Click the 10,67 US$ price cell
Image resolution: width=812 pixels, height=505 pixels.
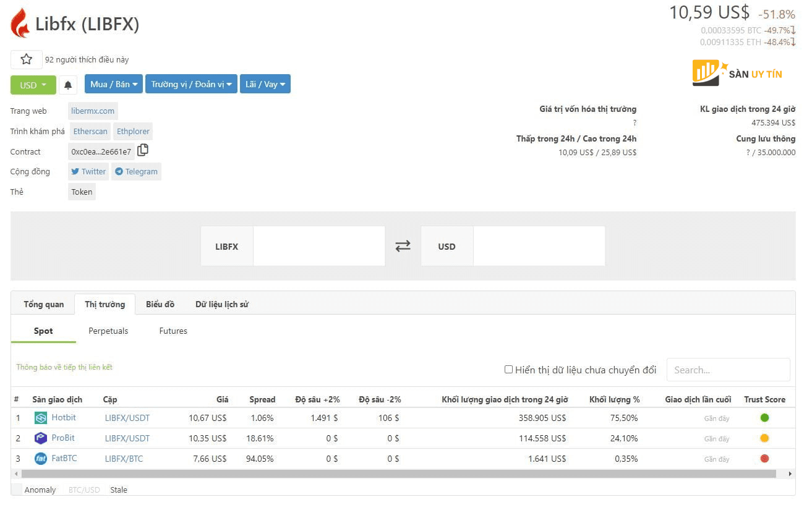point(208,418)
